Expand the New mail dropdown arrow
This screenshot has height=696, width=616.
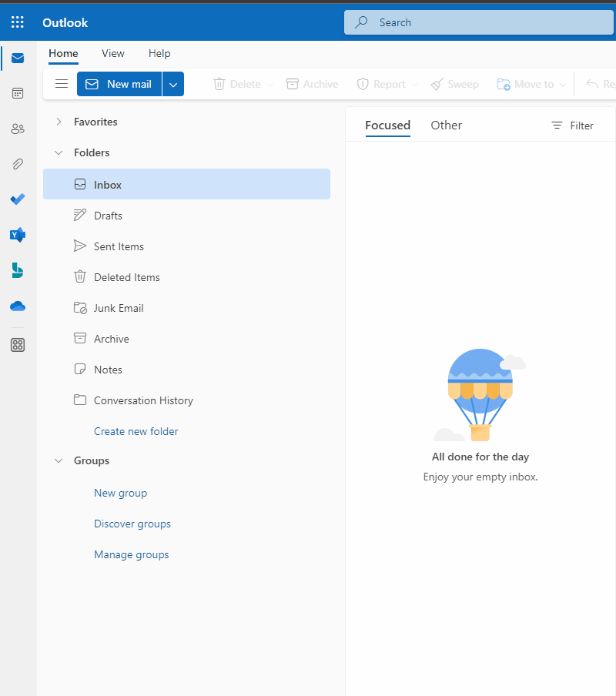[x=173, y=84]
